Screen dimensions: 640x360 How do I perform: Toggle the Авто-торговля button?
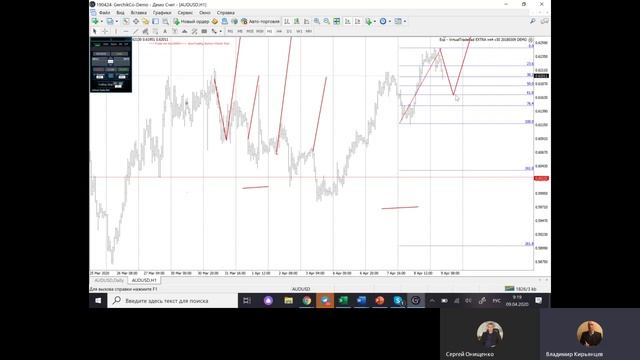click(x=260, y=21)
